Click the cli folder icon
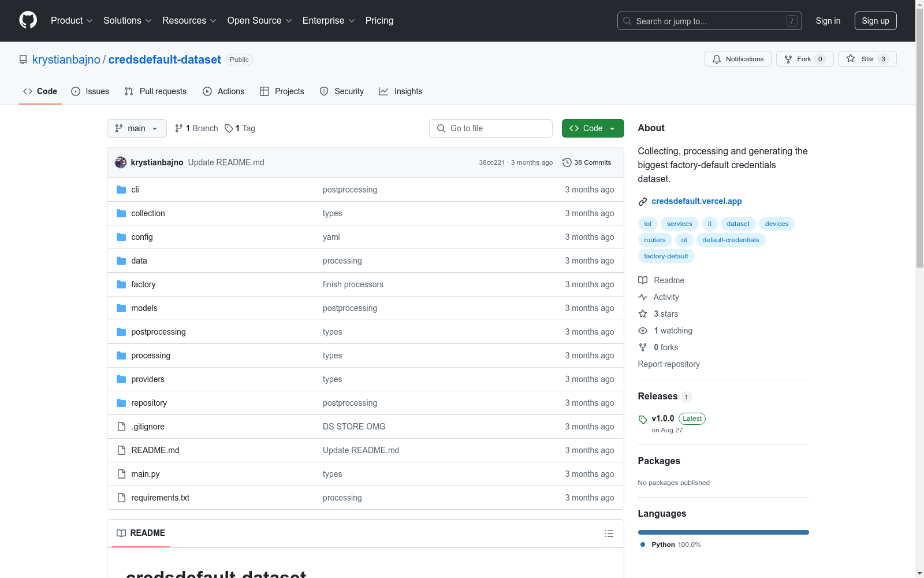Viewport: 924px width, 578px height. tap(121, 190)
